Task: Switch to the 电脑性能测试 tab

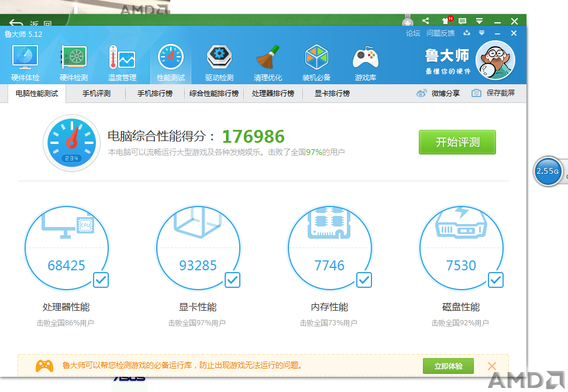Action: pos(37,94)
